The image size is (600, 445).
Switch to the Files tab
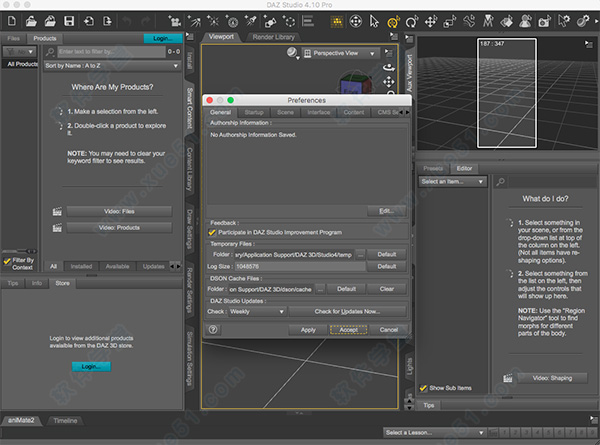[13, 38]
